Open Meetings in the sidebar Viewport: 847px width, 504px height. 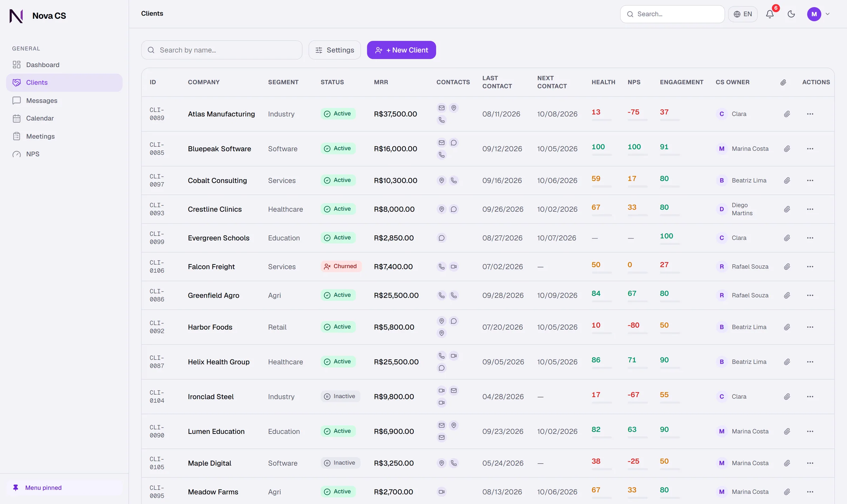[x=64, y=136]
